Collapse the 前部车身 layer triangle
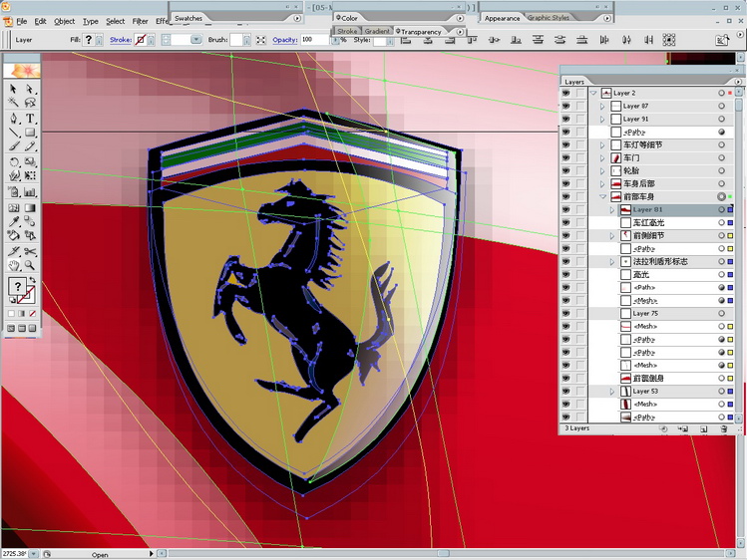This screenshot has height=560, width=747. [x=602, y=196]
